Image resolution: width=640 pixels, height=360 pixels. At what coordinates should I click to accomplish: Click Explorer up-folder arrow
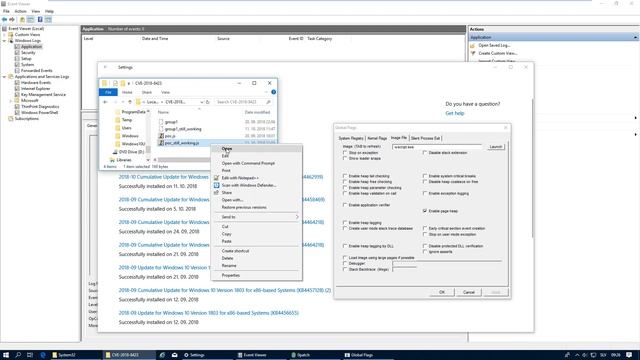click(x=130, y=102)
